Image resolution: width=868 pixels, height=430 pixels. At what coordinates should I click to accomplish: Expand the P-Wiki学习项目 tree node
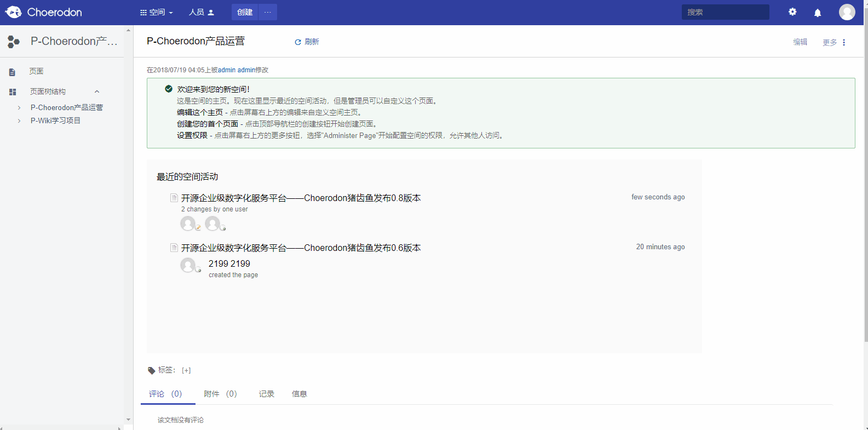[x=19, y=121]
